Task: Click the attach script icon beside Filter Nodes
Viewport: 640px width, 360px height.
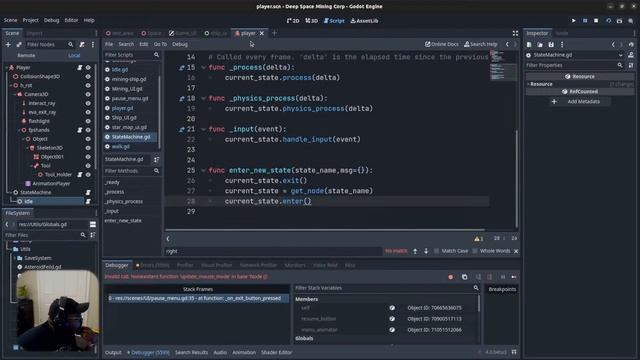Action: (x=82, y=44)
